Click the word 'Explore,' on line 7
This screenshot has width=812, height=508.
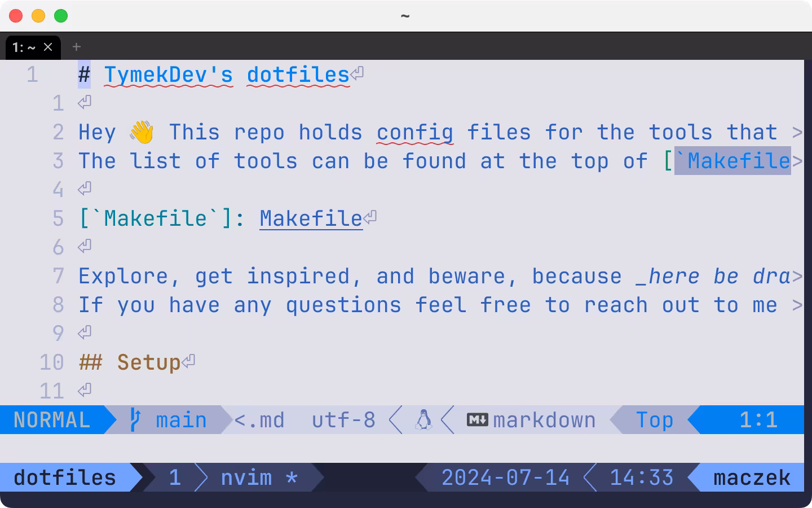coord(130,276)
